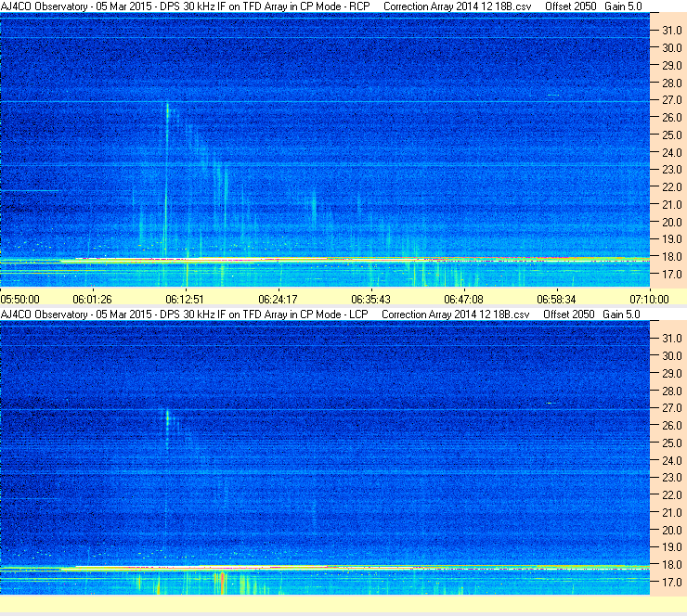Select the 06:24:17 time axis label

tap(278, 300)
